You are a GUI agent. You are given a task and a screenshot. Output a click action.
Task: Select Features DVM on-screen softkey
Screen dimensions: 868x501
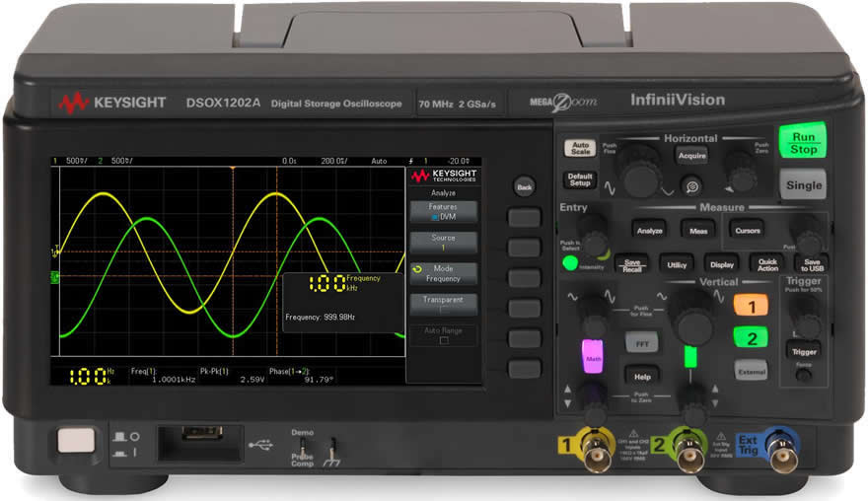coord(443,211)
